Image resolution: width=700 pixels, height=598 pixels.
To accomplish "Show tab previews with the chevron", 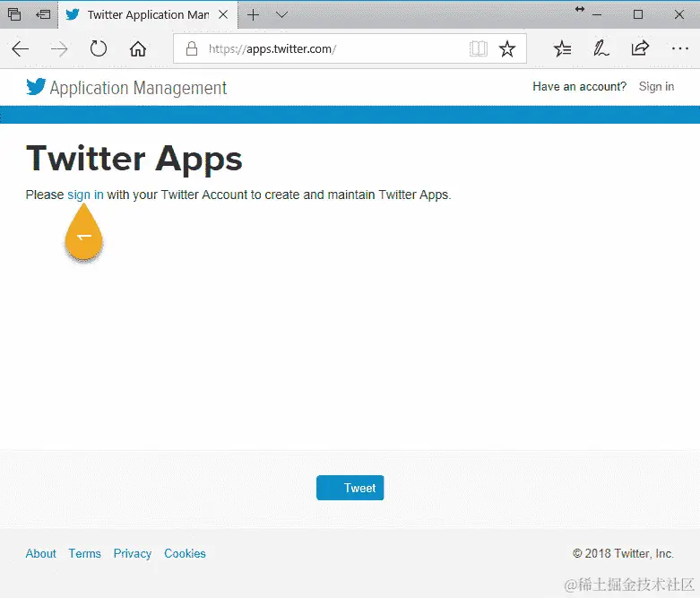I will (x=281, y=14).
